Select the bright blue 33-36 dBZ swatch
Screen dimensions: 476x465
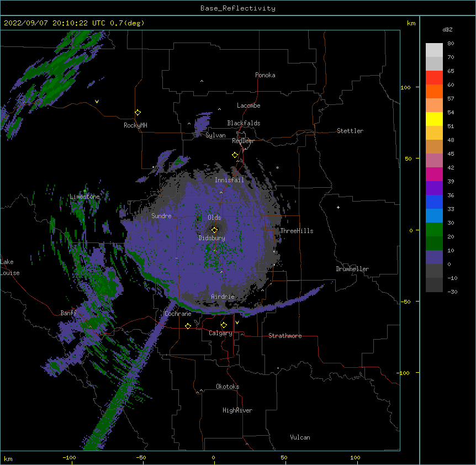point(434,202)
